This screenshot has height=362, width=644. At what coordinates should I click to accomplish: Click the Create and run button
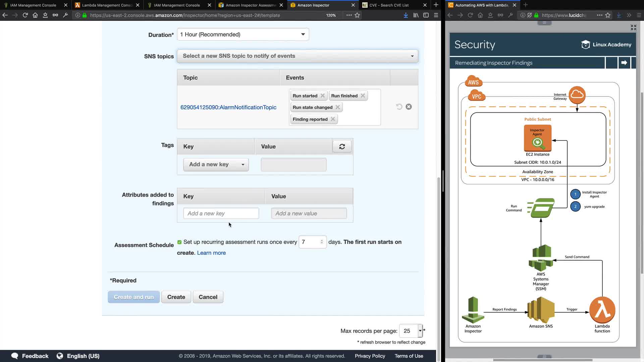133,297
